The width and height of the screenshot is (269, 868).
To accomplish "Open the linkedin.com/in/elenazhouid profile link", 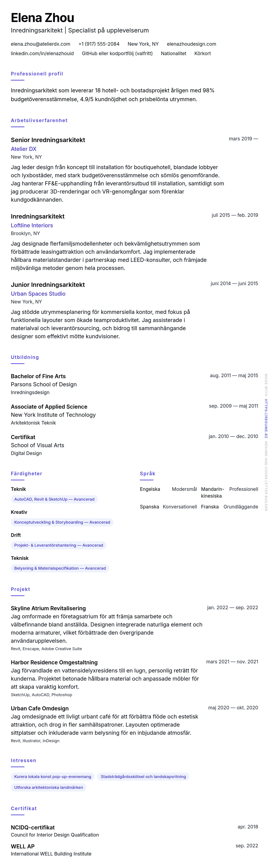I will (x=42, y=53).
